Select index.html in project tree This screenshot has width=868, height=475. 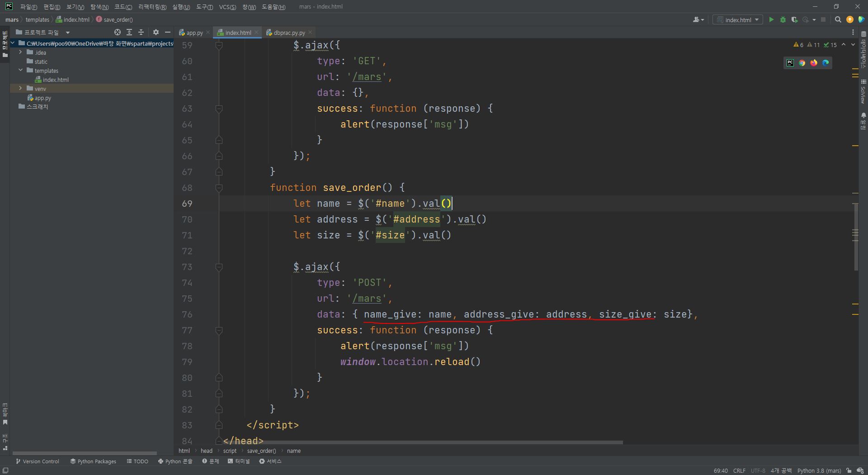[56, 80]
